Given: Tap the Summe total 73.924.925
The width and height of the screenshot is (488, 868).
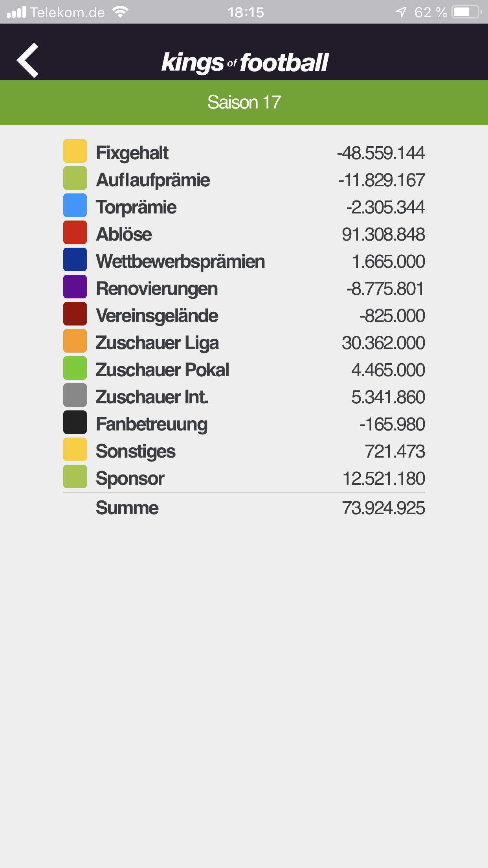Looking at the screenshot, I should (383, 508).
